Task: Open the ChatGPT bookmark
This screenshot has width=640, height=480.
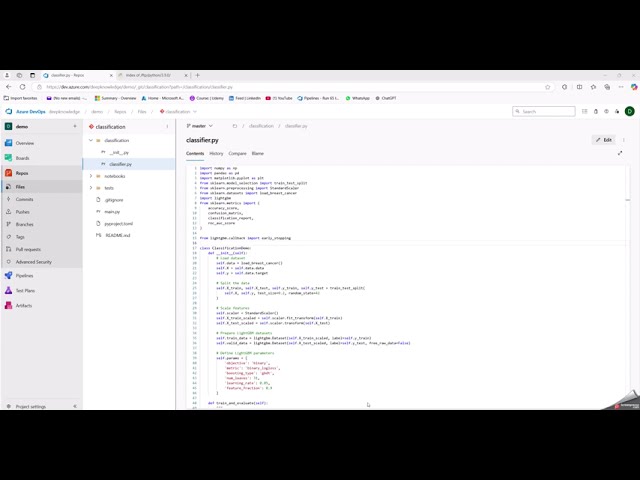Action: pyautogui.click(x=386, y=98)
